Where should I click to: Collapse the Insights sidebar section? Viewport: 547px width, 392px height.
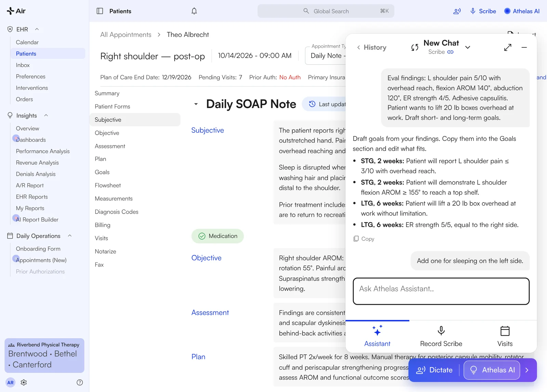46,116
